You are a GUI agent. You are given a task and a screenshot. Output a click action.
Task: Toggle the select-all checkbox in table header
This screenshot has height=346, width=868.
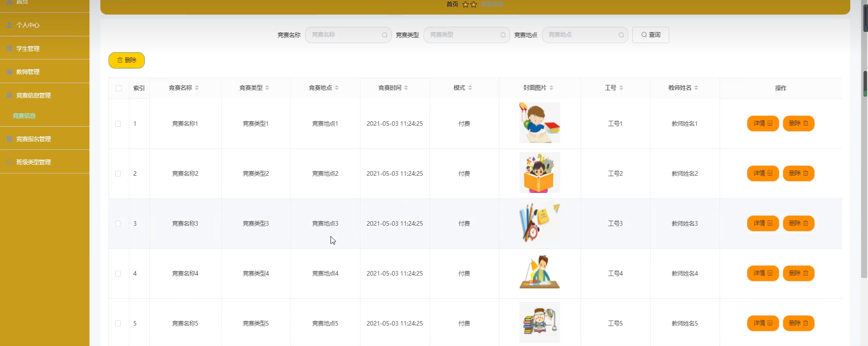[x=118, y=88]
